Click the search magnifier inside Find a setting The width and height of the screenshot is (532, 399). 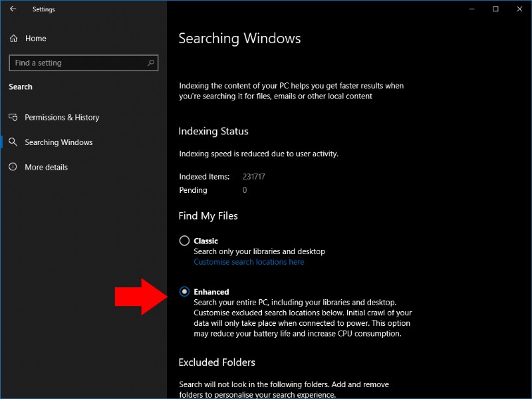pyautogui.click(x=151, y=63)
